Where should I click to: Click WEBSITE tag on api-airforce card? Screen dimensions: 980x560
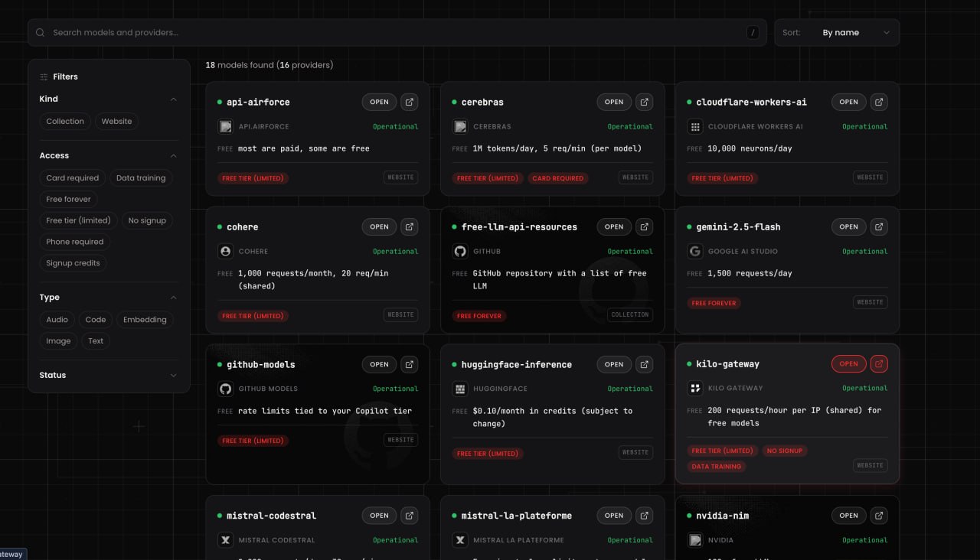click(400, 177)
